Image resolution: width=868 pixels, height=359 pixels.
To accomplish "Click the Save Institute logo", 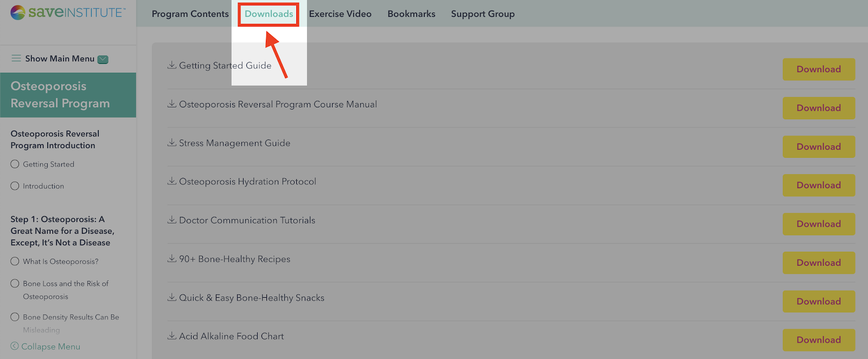I will (68, 12).
